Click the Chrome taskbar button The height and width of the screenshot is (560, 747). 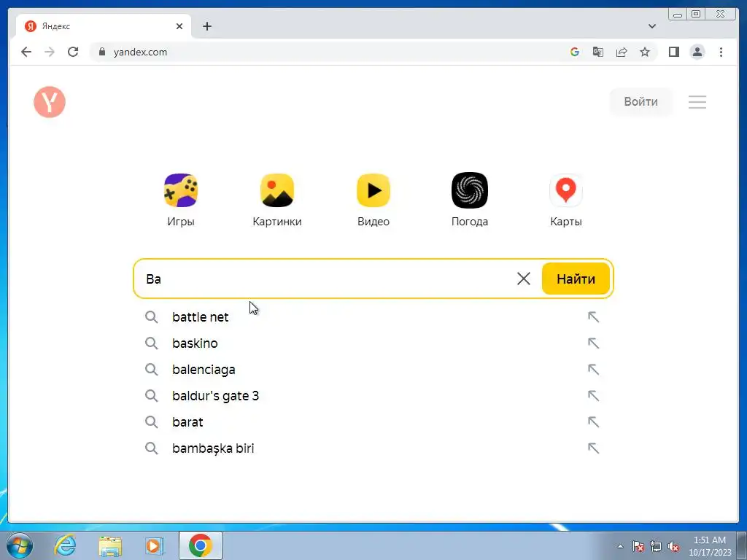pos(201,545)
